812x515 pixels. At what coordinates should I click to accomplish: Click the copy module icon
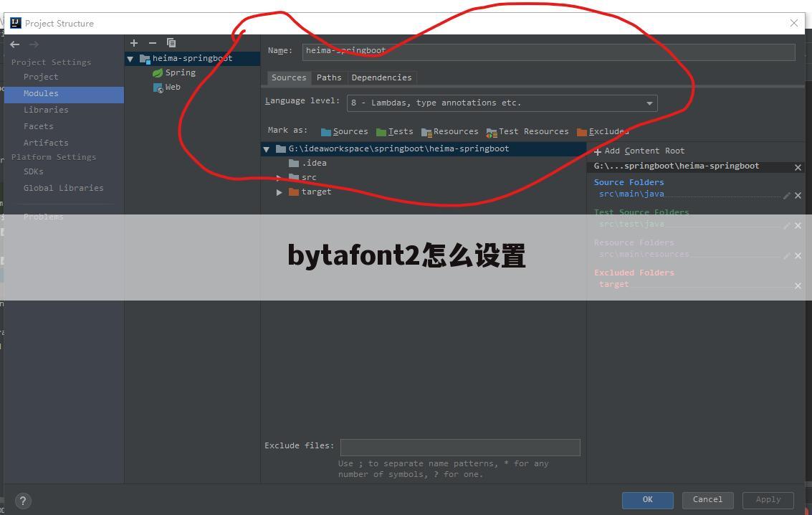171,43
